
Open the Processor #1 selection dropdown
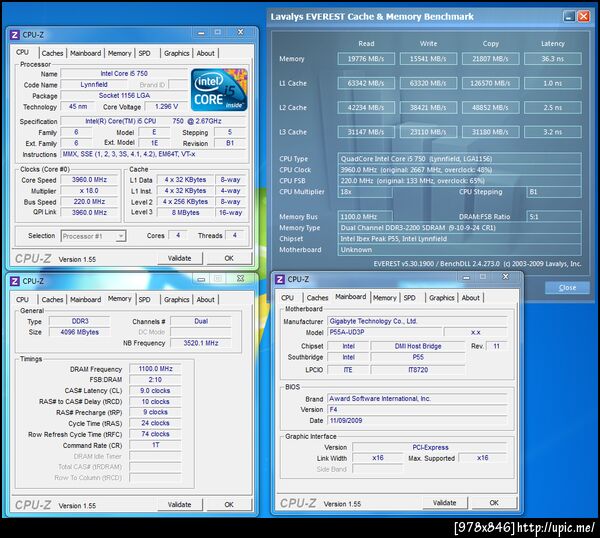point(120,236)
